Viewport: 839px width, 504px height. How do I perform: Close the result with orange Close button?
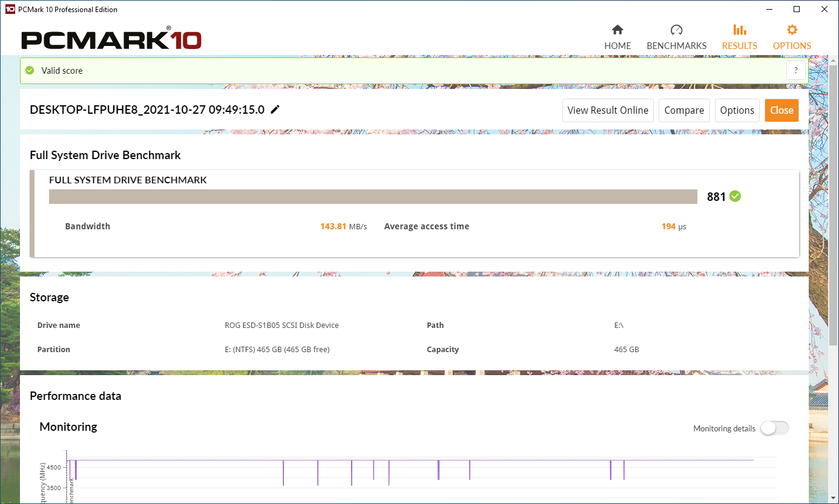click(x=781, y=110)
